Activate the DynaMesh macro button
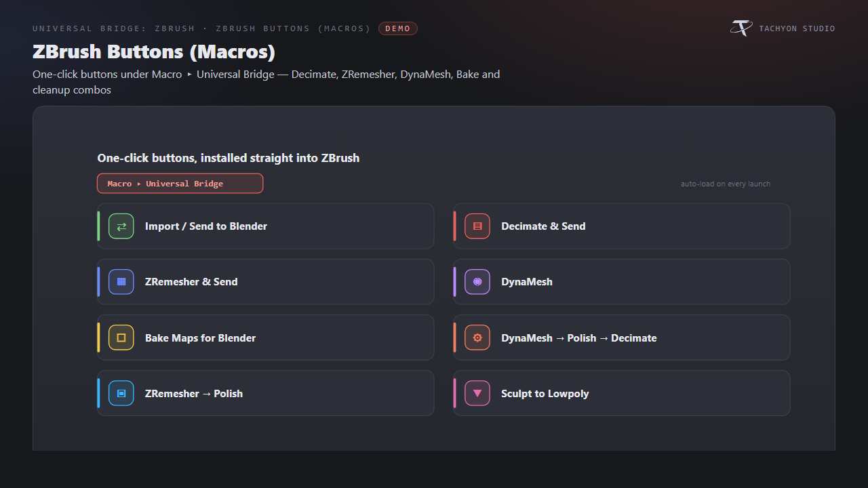868x488 pixels. [622, 282]
